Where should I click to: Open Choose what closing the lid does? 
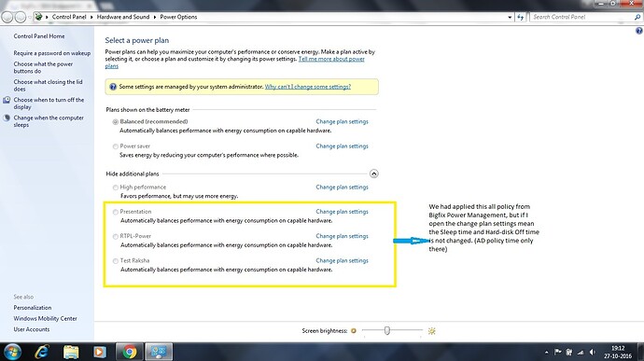48,86
